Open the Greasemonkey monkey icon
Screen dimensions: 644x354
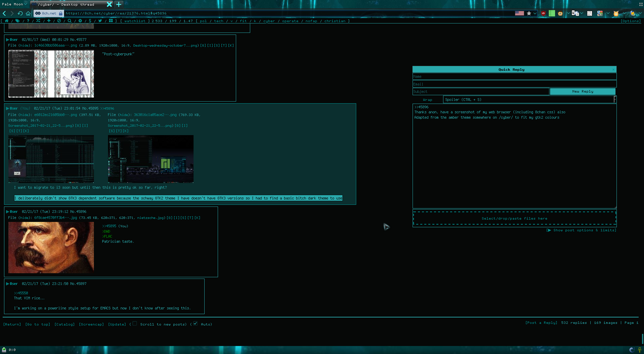click(560, 13)
